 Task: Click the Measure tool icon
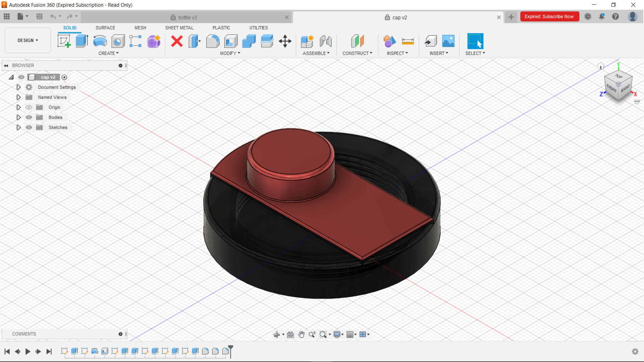[x=408, y=41]
